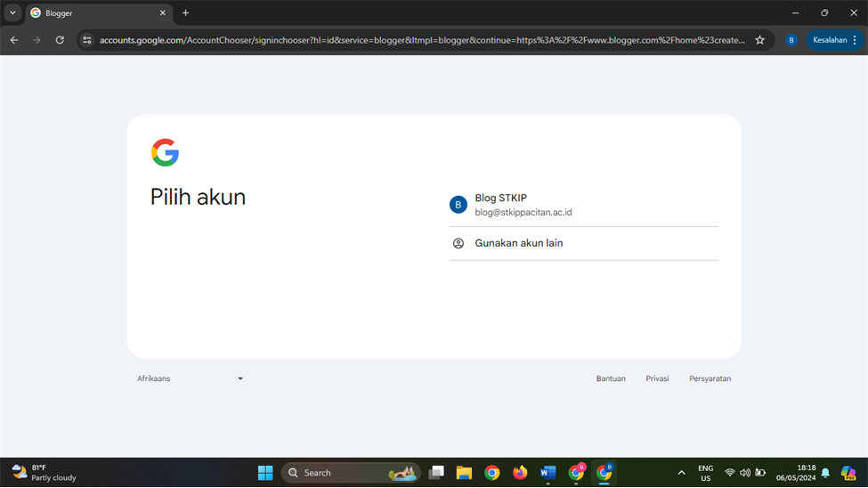
Task: Click the address bar URL
Action: tap(422, 40)
